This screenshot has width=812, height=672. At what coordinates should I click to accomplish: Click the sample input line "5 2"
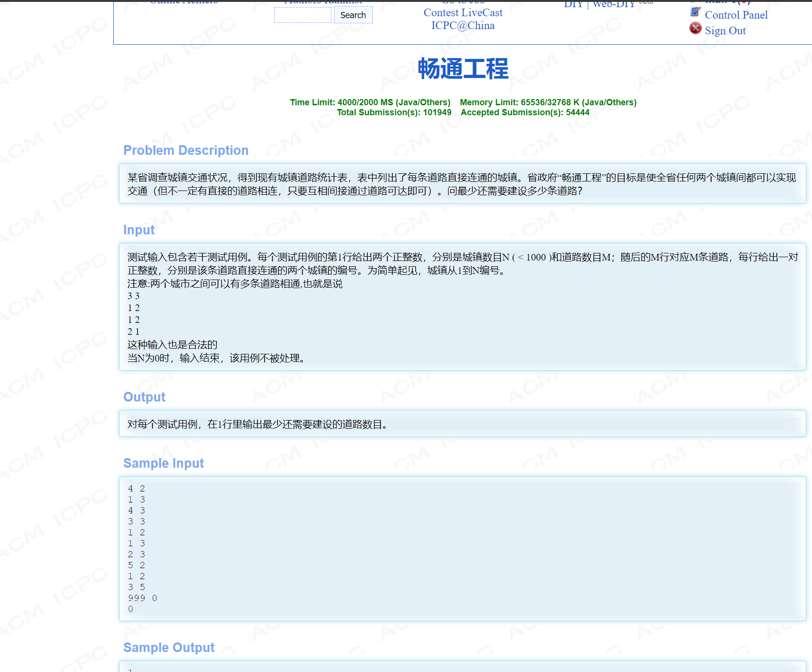coord(137,565)
